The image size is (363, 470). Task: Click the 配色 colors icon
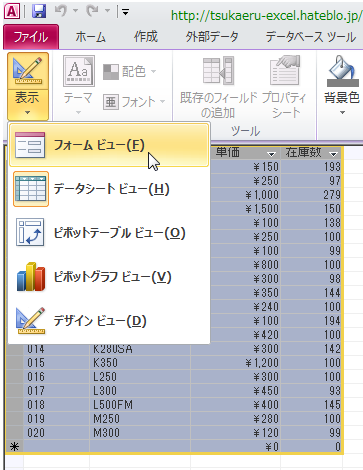point(111,72)
